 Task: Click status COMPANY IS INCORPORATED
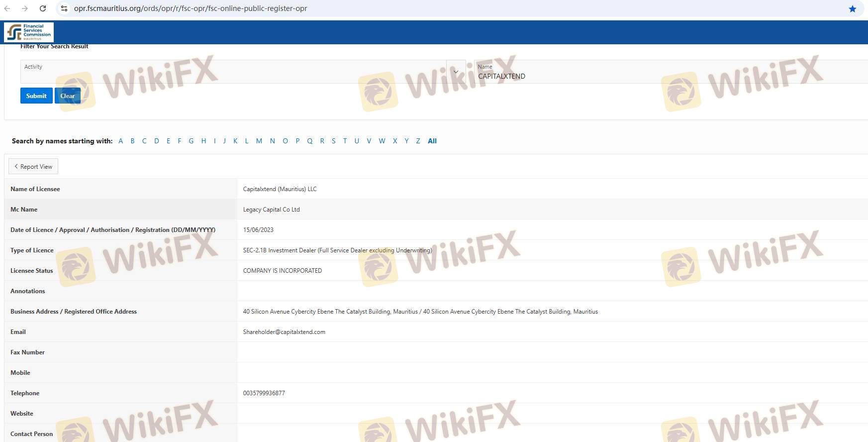(x=283, y=271)
